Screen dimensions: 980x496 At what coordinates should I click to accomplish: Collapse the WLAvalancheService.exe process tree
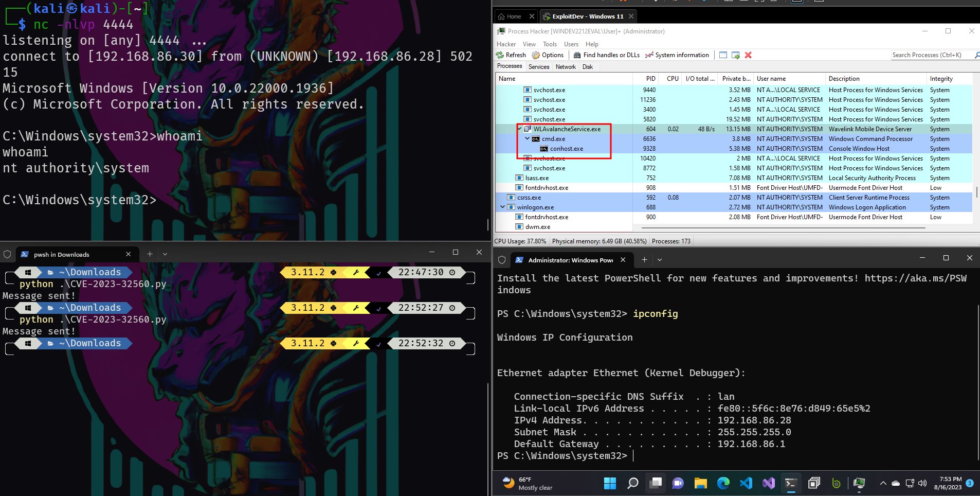[519, 129]
